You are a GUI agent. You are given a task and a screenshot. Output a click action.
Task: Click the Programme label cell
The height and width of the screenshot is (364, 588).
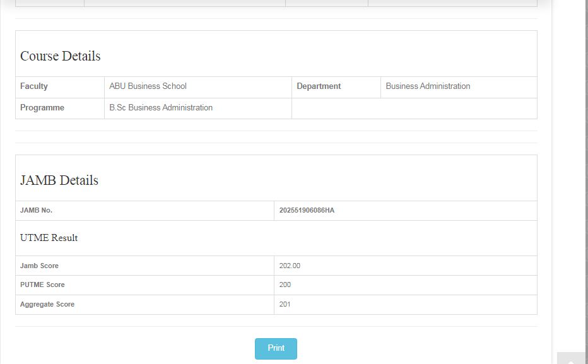point(42,108)
